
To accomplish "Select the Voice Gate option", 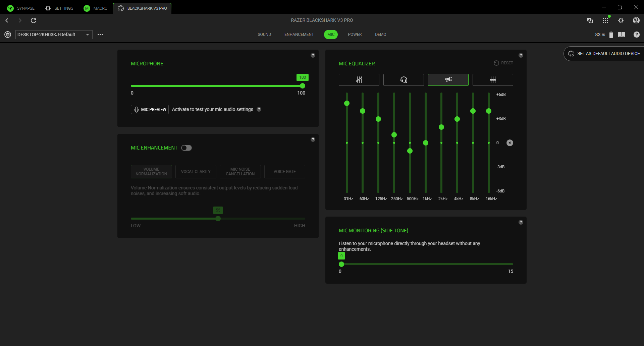I will pyautogui.click(x=284, y=172).
